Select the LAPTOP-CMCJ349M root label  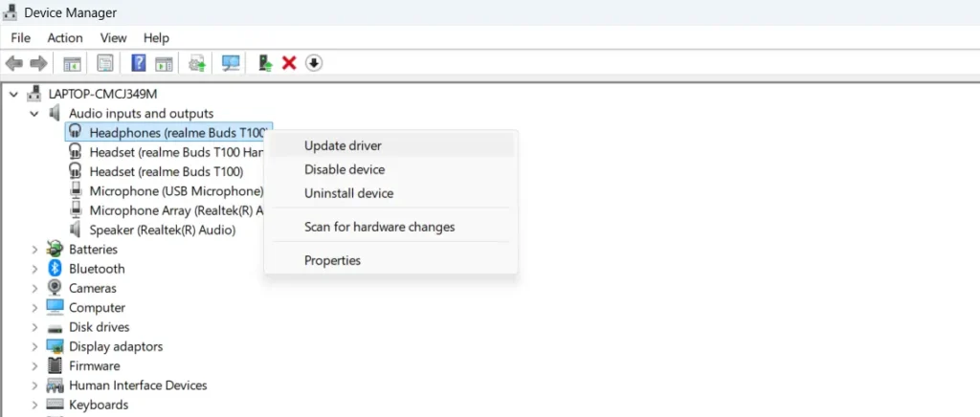[102, 95]
